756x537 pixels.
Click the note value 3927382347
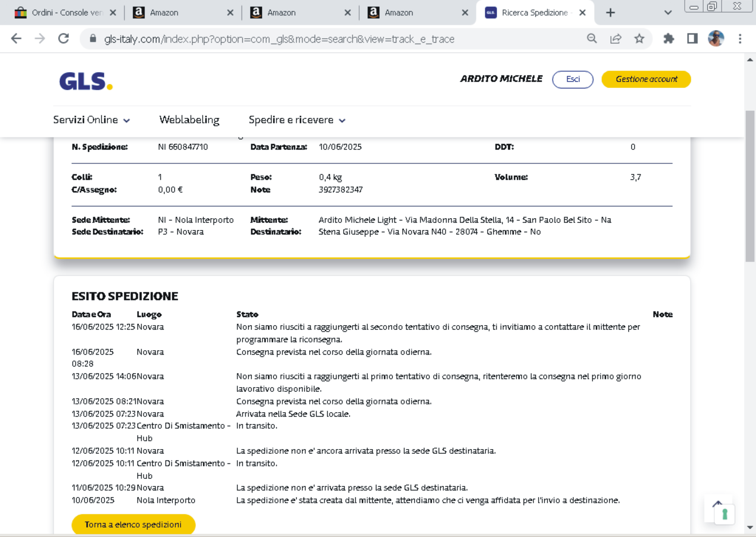click(341, 189)
